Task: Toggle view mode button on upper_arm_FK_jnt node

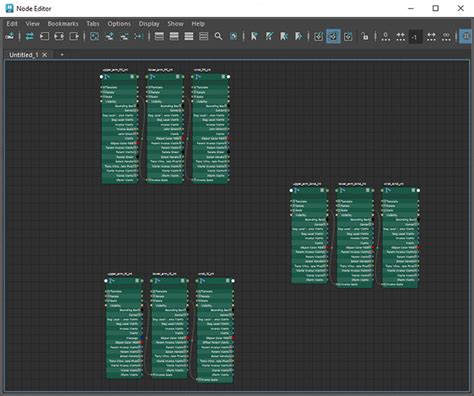Action: (x=132, y=77)
